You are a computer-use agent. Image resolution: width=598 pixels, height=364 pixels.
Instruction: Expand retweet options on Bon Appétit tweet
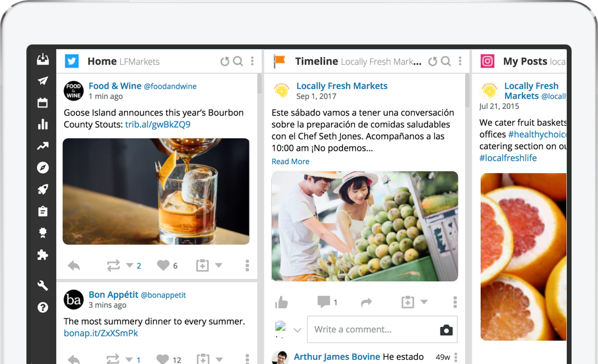[x=129, y=359]
